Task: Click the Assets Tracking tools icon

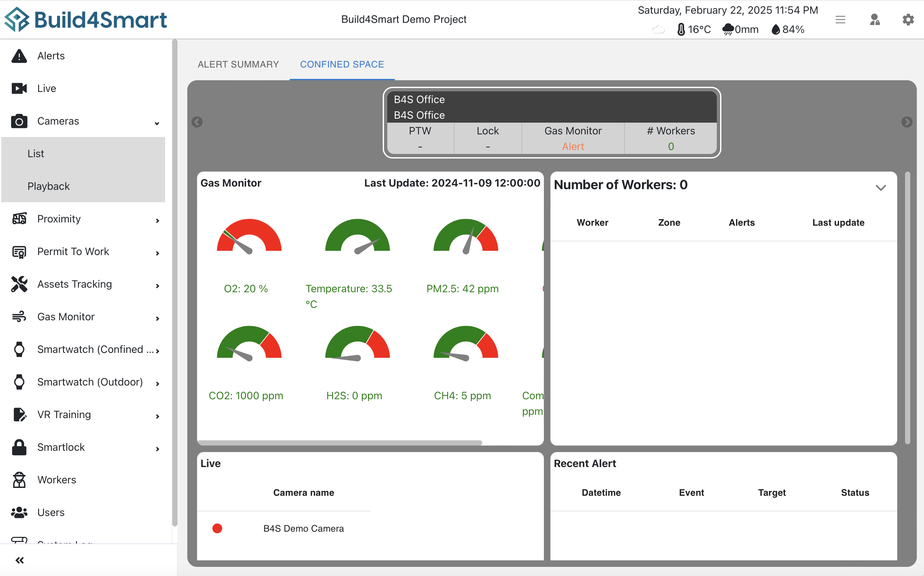Action: pos(19,284)
